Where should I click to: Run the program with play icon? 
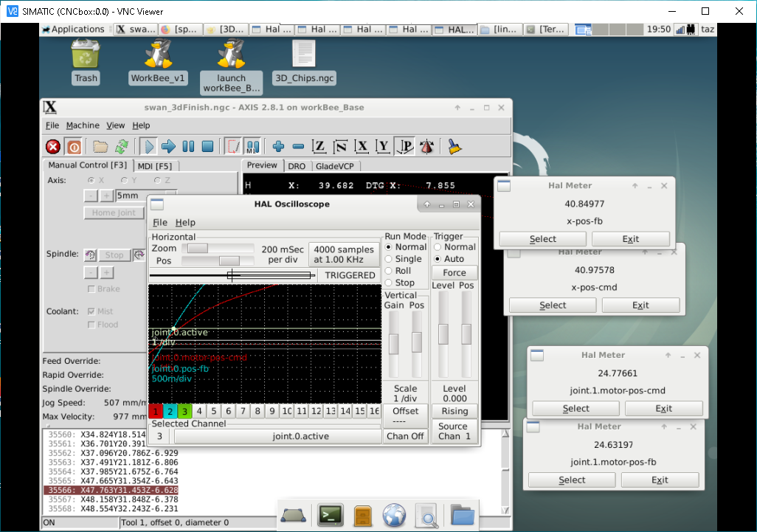point(149,146)
